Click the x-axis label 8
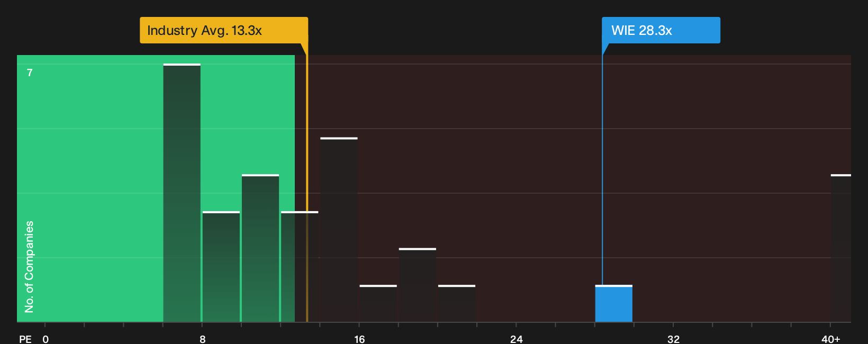Viewport: 868px width, 344px height. tap(203, 339)
